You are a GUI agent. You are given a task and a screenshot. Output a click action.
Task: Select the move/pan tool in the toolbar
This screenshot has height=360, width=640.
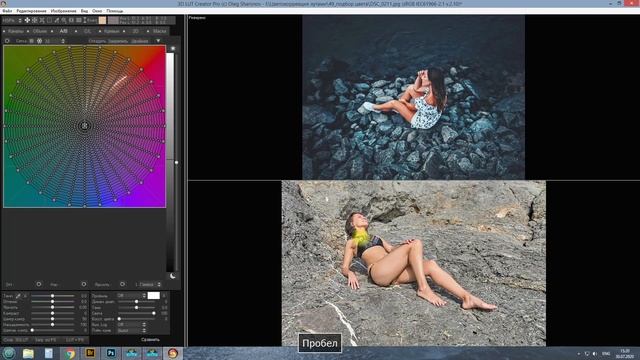(x=27, y=20)
